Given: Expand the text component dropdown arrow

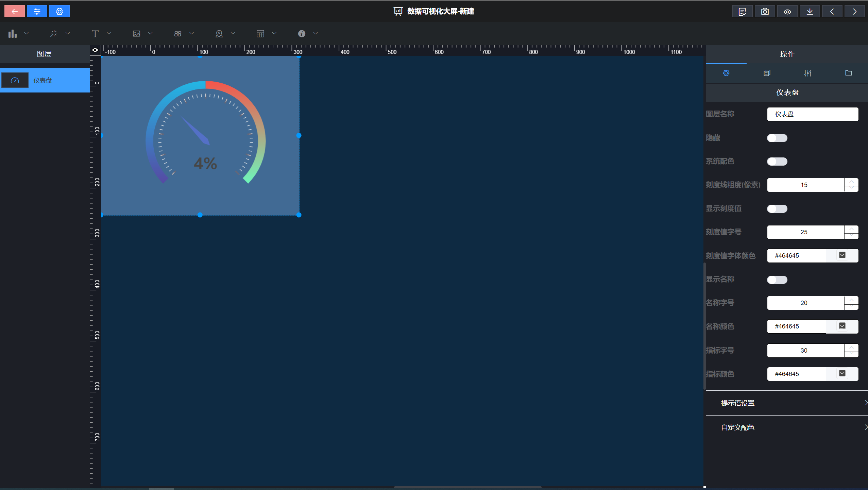Looking at the screenshot, I should pyautogui.click(x=109, y=33).
